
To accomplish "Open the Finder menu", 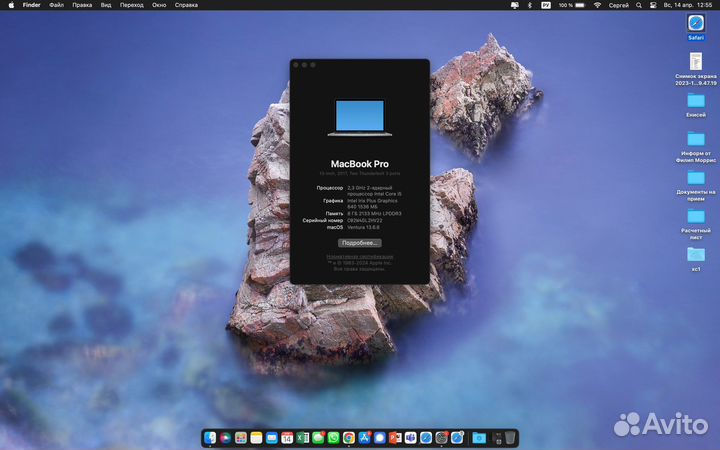I will (x=32, y=5).
